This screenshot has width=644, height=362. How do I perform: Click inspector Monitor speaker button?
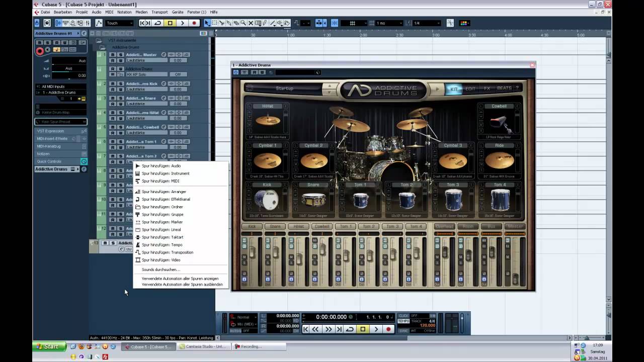[47, 50]
